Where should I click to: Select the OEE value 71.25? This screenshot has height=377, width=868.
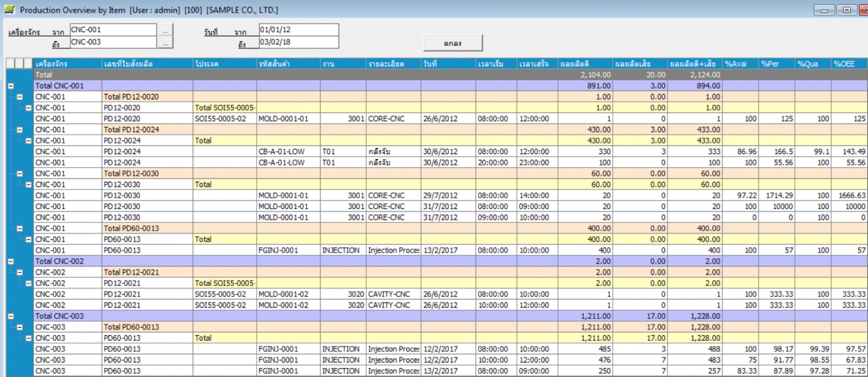coord(849,371)
